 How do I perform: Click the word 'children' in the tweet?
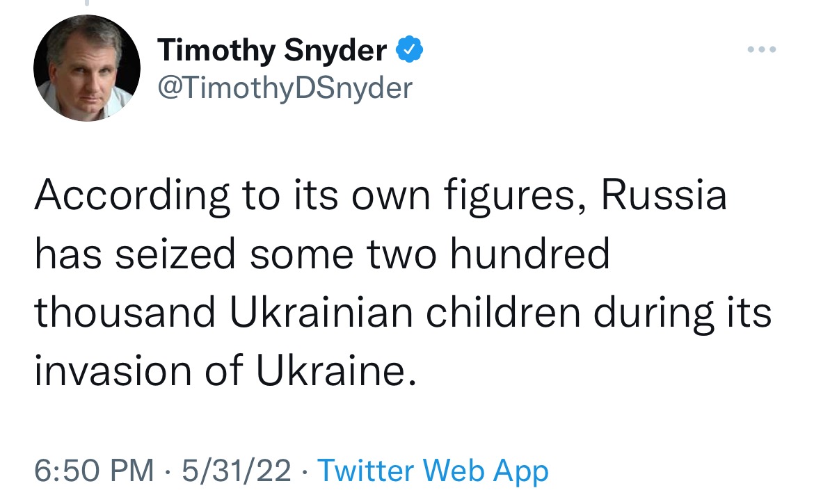(503, 312)
